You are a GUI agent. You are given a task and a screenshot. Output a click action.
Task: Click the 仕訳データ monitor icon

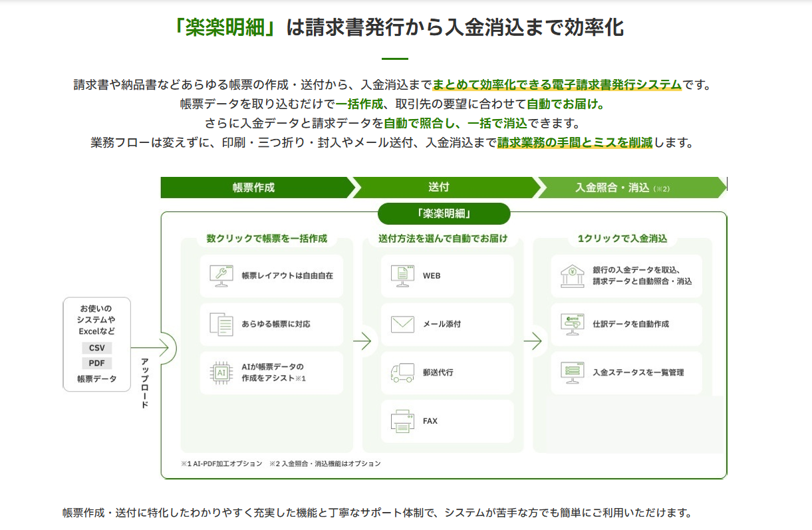click(x=571, y=324)
